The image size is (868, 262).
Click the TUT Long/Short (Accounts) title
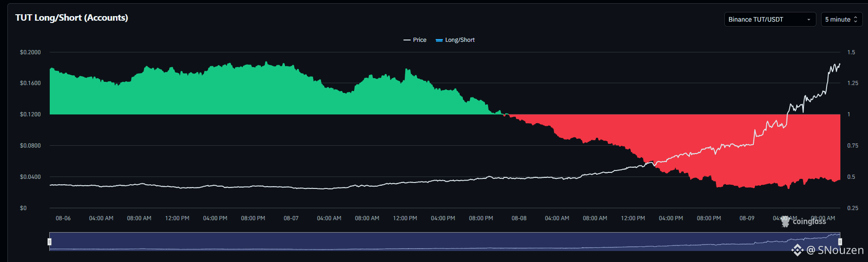[71, 17]
